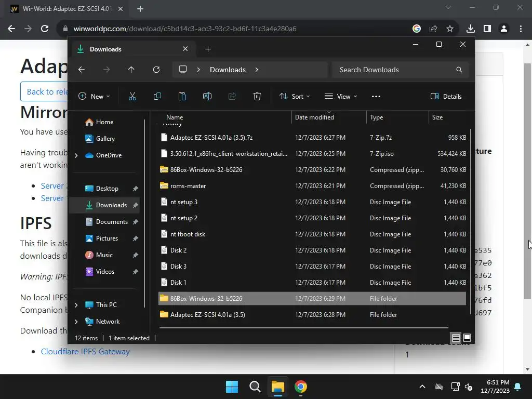Viewport: 532px width, 399px height.
Task: Go up one folder level
Action: tap(131, 70)
